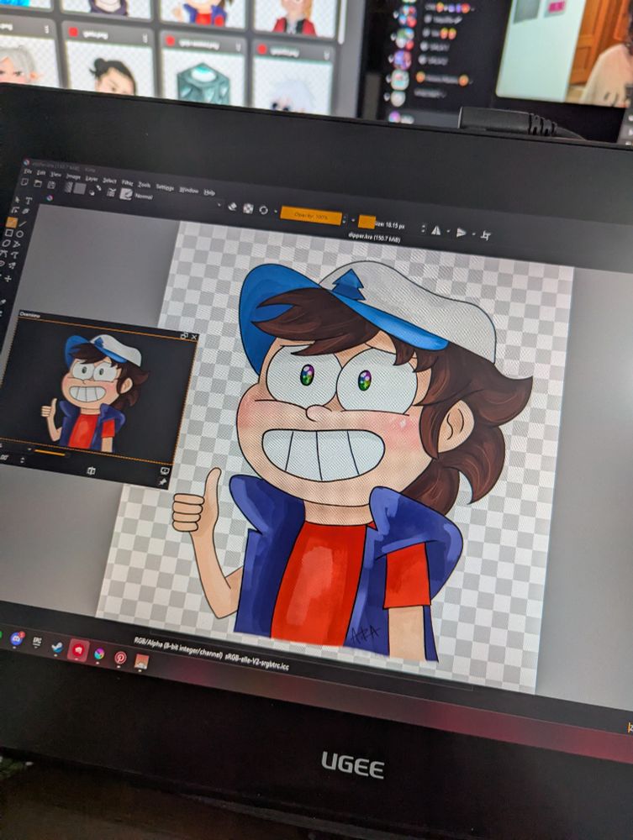The width and height of the screenshot is (633, 840).
Task: Open the Window menu
Action: [x=188, y=190]
